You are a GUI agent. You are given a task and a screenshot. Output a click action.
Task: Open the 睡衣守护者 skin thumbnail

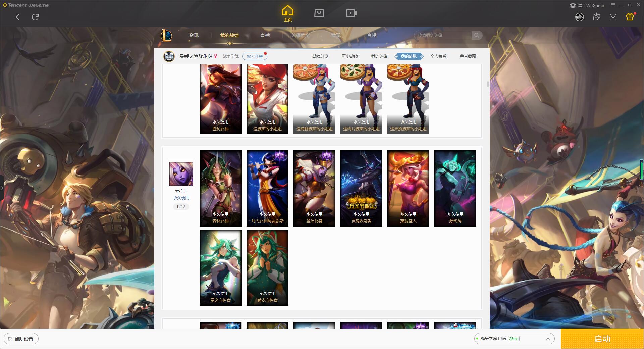(267, 267)
